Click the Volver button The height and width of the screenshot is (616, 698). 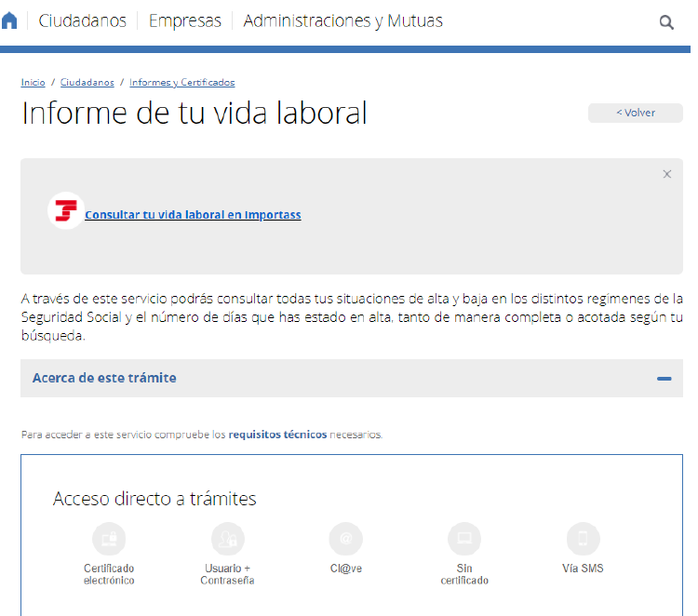point(636,113)
